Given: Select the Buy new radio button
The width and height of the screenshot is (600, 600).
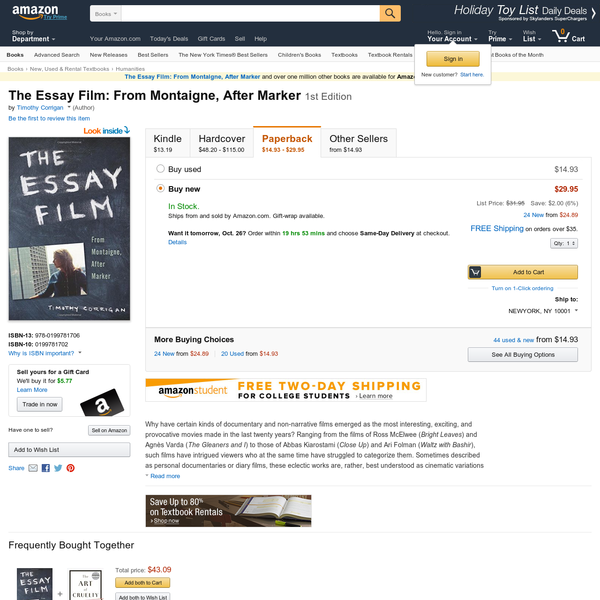Looking at the screenshot, I should 160,189.
